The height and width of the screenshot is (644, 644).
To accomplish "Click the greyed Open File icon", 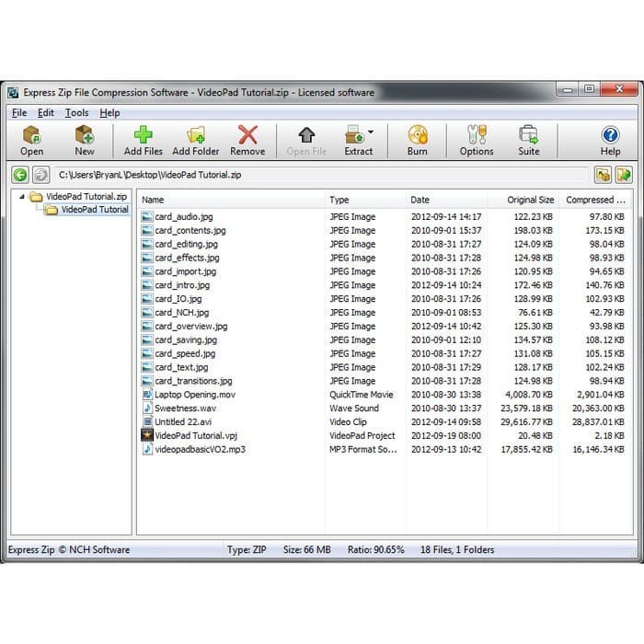I will pos(306,135).
